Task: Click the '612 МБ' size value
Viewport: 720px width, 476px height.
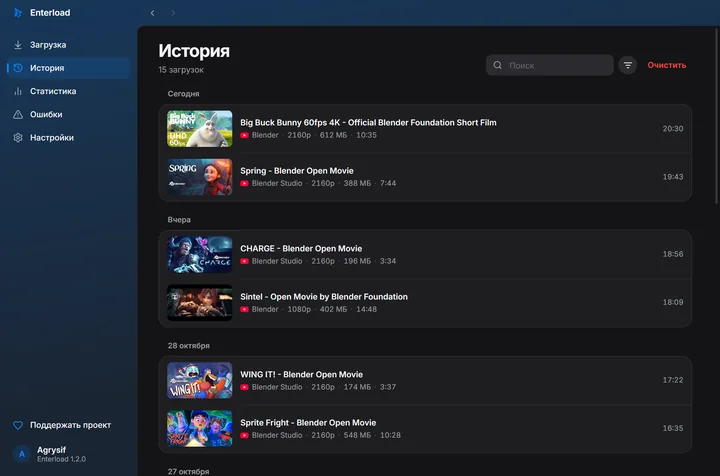Action: [x=333, y=135]
